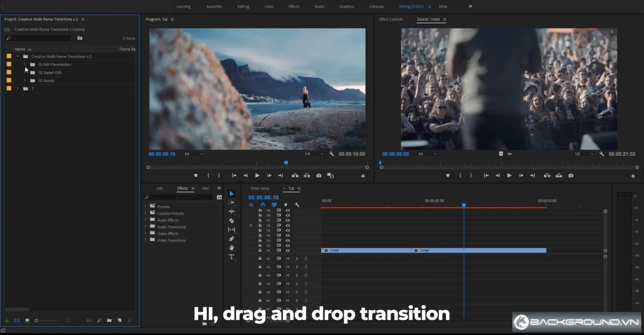
Task: Enable voice-over record on A1
Action: click(306, 259)
